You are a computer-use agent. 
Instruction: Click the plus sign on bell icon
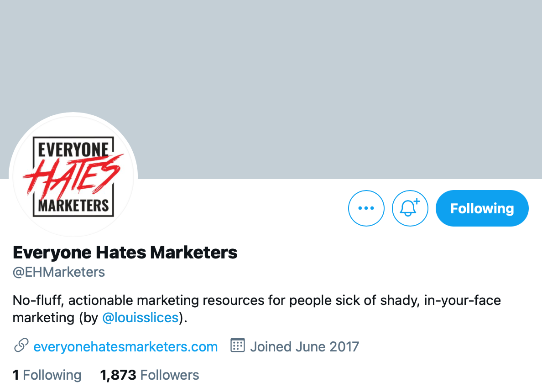click(417, 201)
